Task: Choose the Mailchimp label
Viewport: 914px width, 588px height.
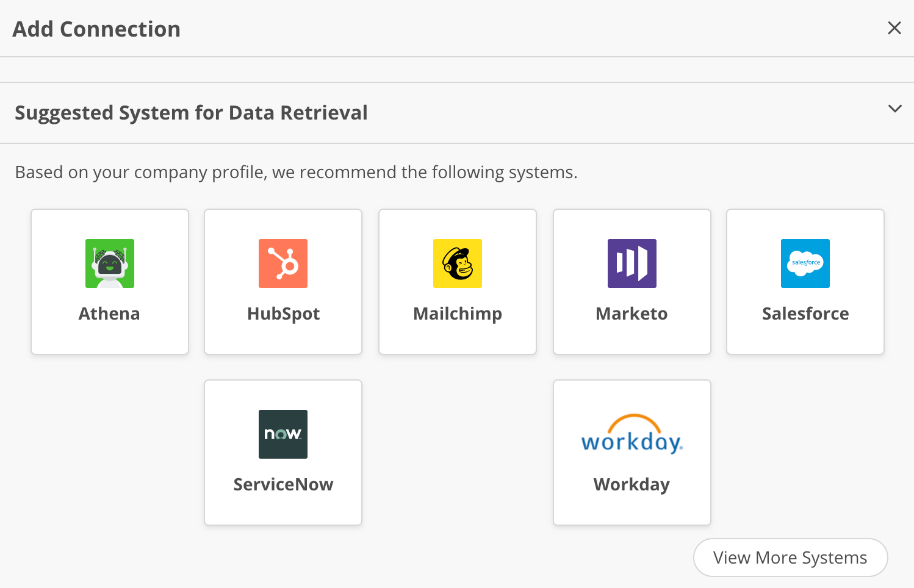Action: click(x=458, y=314)
